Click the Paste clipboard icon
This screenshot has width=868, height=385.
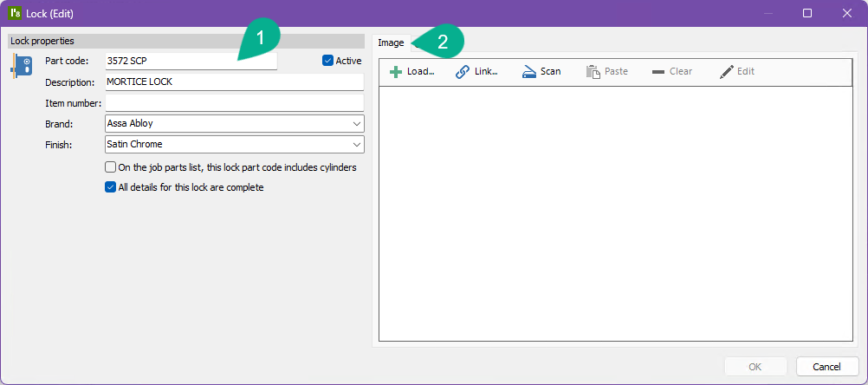[x=593, y=72]
